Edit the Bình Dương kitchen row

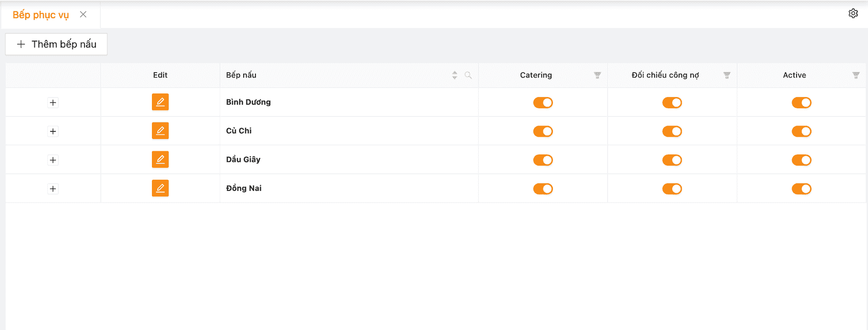point(160,102)
